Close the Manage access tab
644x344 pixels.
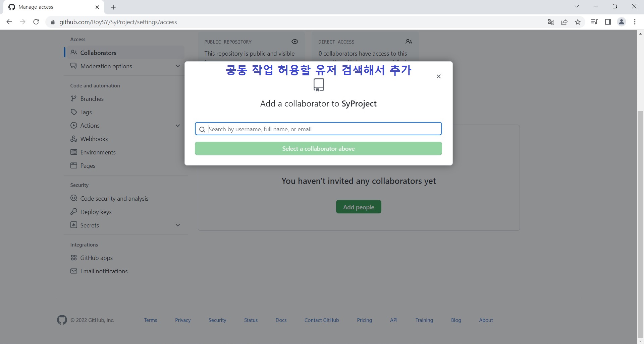click(x=97, y=7)
